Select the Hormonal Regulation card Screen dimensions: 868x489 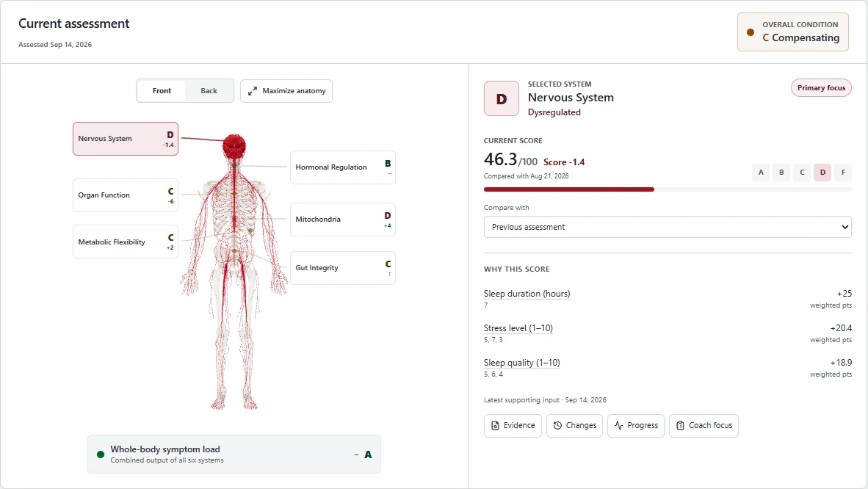click(343, 167)
